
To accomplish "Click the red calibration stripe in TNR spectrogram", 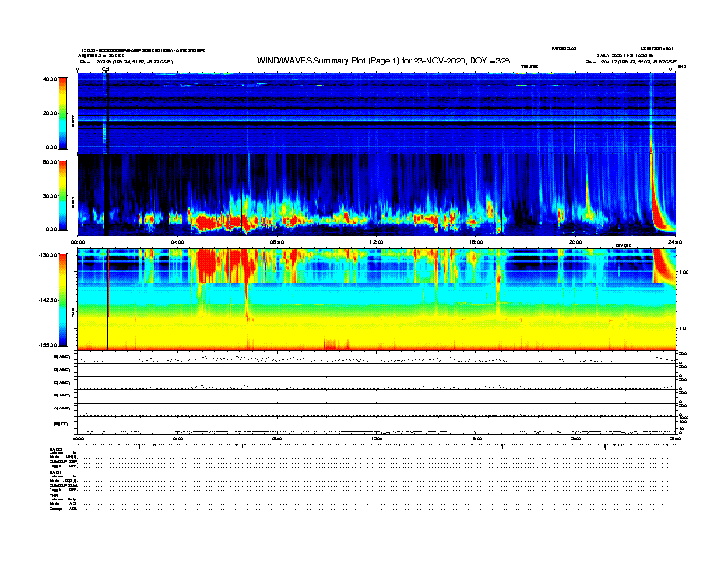I will 108,283.
